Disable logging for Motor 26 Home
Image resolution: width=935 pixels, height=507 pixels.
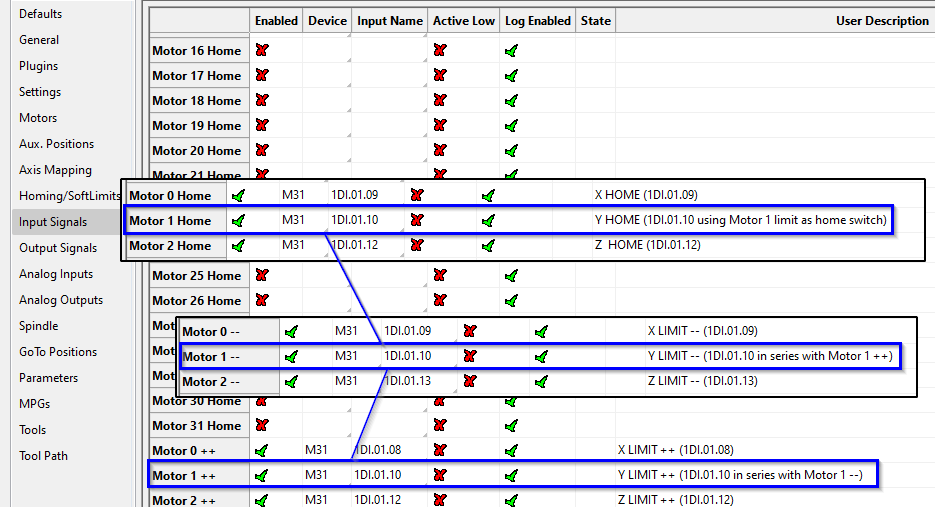point(511,300)
